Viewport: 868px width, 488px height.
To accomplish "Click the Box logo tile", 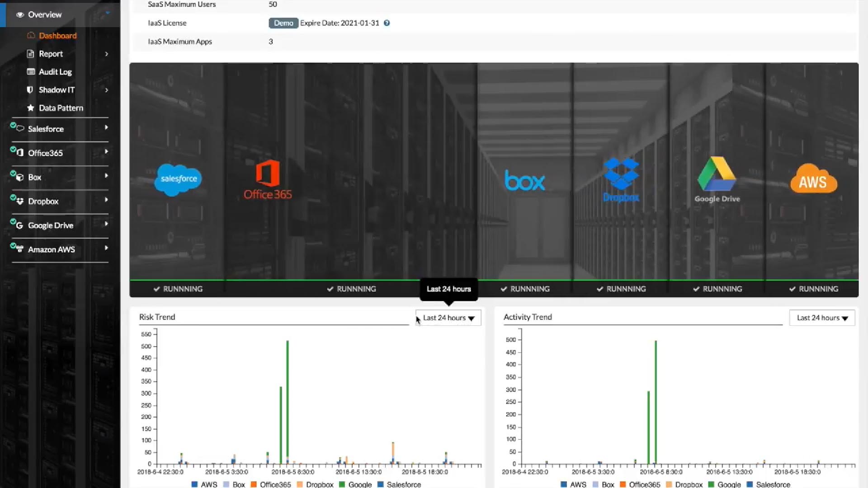I will 524,181.
